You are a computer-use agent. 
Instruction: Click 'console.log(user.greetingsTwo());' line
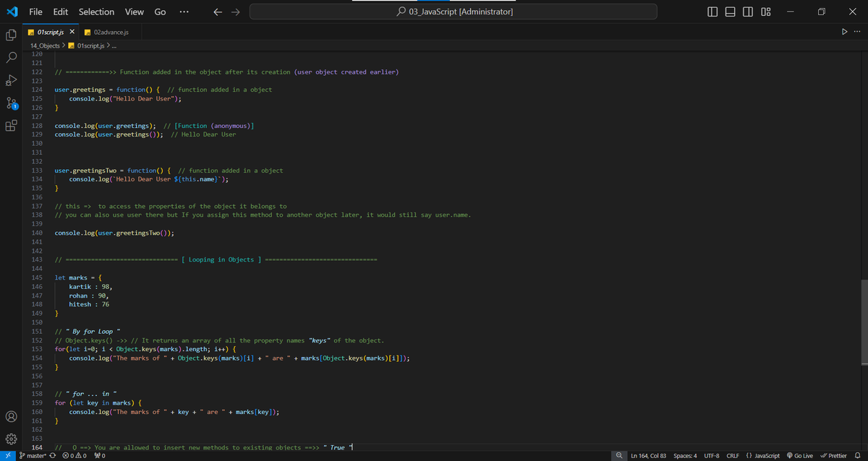(x=114, y=233)
